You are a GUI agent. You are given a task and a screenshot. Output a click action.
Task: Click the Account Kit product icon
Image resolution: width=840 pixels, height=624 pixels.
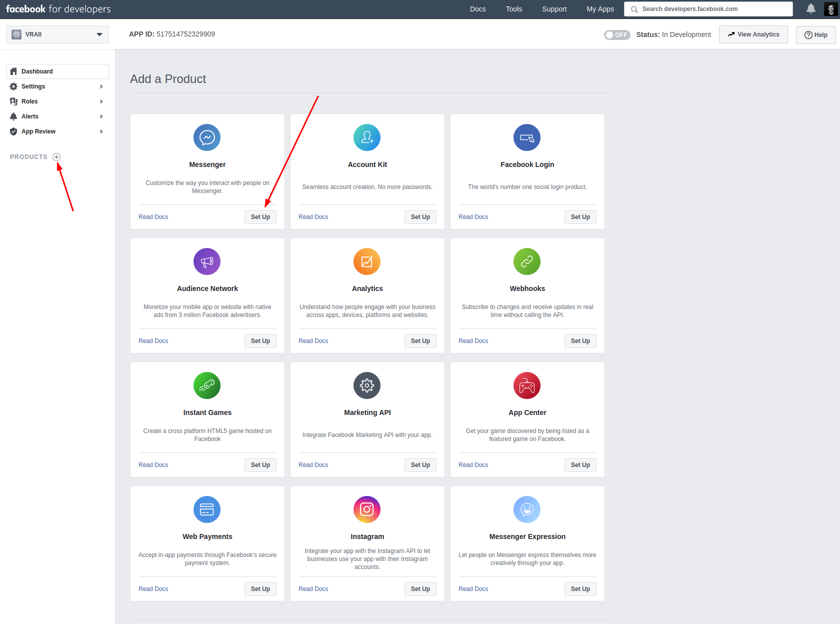367,137
